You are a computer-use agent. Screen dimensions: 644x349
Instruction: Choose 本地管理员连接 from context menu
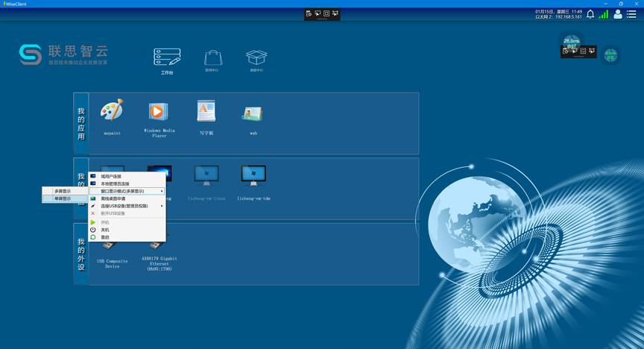tap(116, 183)
